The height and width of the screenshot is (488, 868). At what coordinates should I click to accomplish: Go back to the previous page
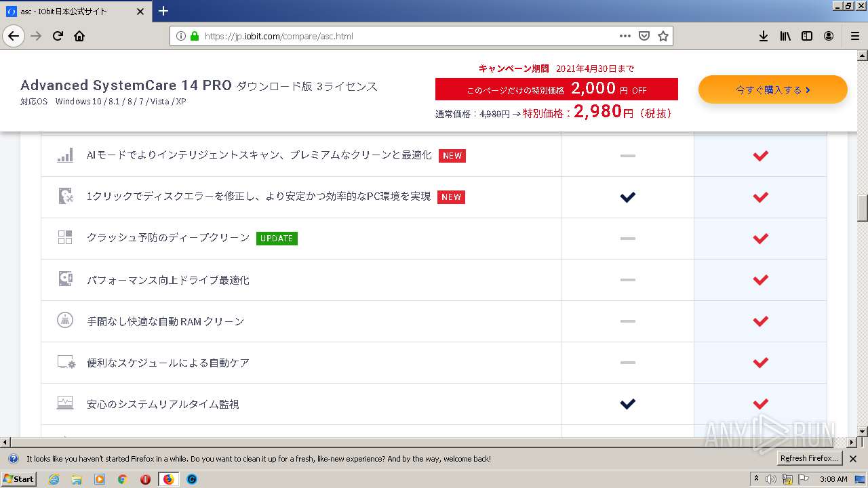[14, 36]
